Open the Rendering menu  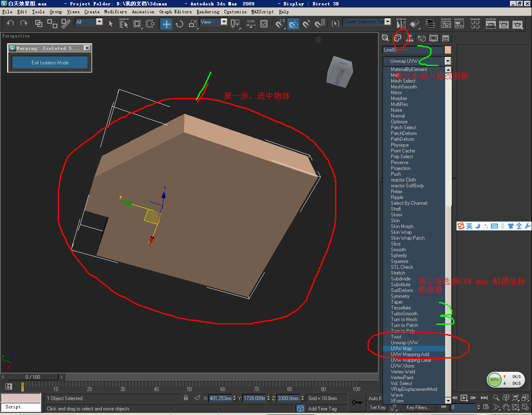pyautogui.click(x=208, y=12)
